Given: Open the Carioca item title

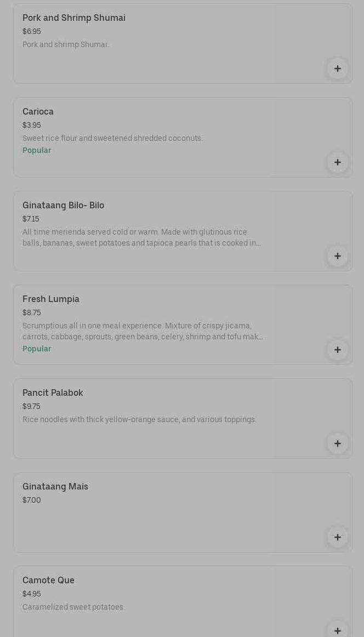Looking at the screenshot, I should pyautogui.click(x=38, y=112).
